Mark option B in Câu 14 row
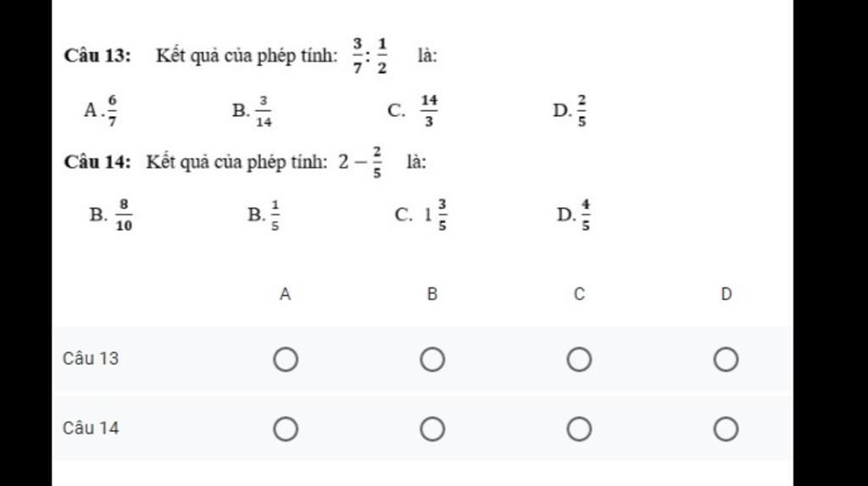 coord(432,429)
